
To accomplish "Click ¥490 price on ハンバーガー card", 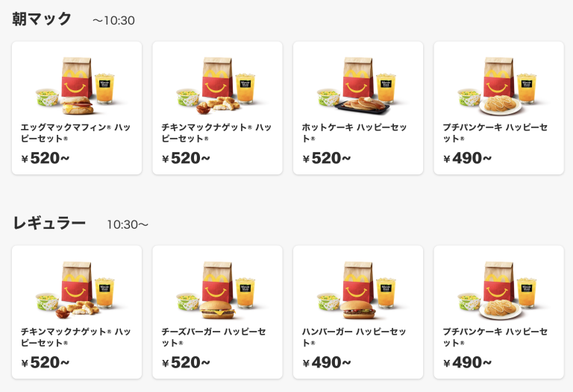I will [x=327, y=362].
